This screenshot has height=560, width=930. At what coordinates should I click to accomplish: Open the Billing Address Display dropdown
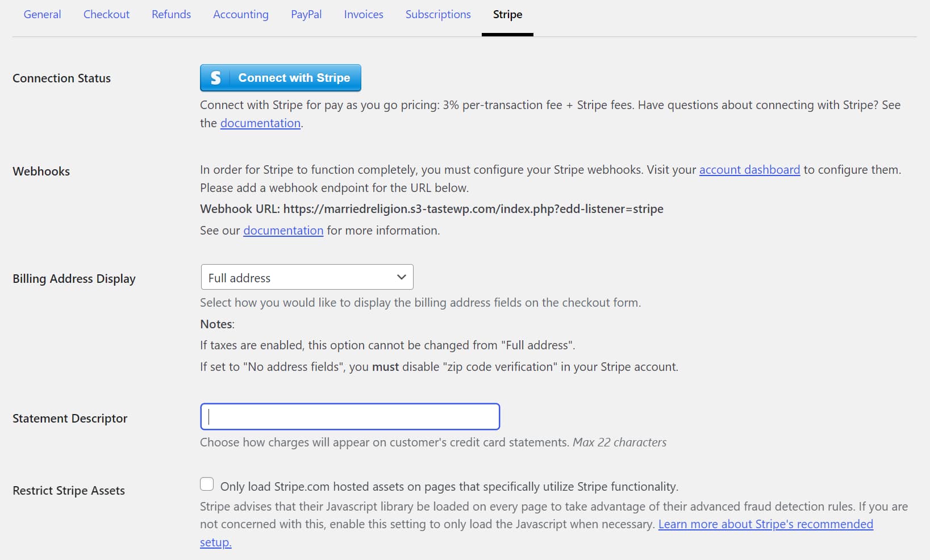(x=307, y=277)
